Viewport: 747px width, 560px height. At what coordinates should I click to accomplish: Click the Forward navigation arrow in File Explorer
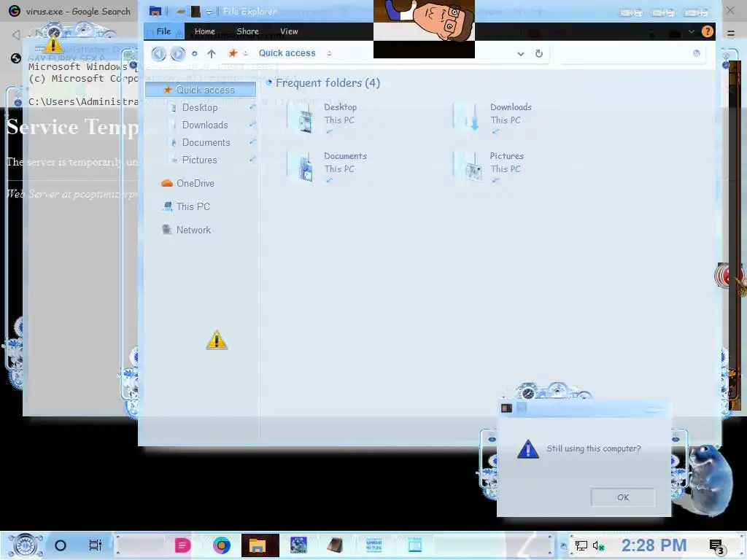pos(178,53)
